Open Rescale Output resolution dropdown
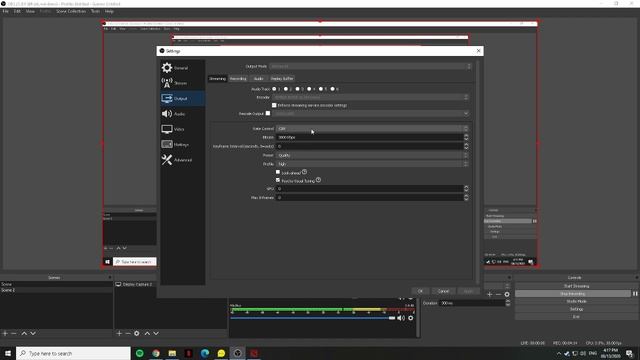This screenshot has width=640, height=360. click(x=370, y=113)
